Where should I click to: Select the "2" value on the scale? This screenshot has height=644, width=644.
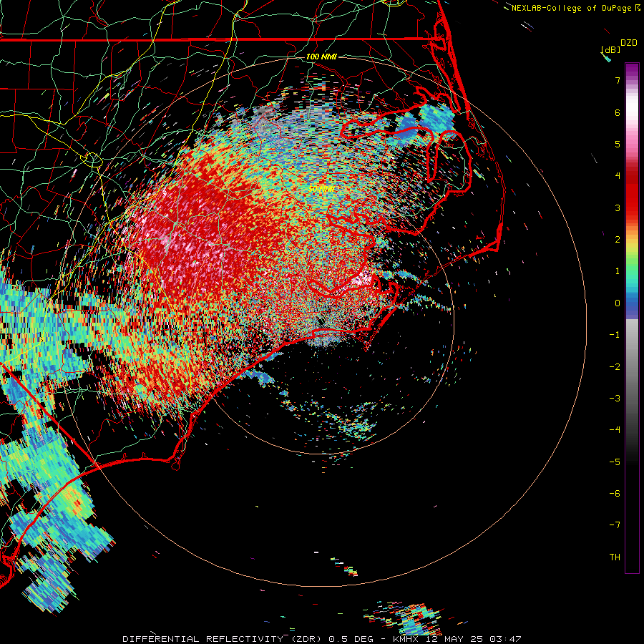[618, 240]
